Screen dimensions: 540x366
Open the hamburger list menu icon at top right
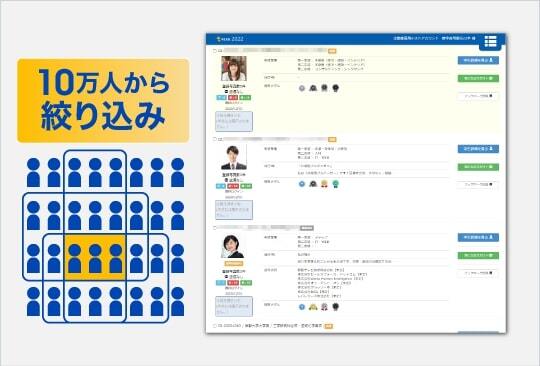point(490,41)
